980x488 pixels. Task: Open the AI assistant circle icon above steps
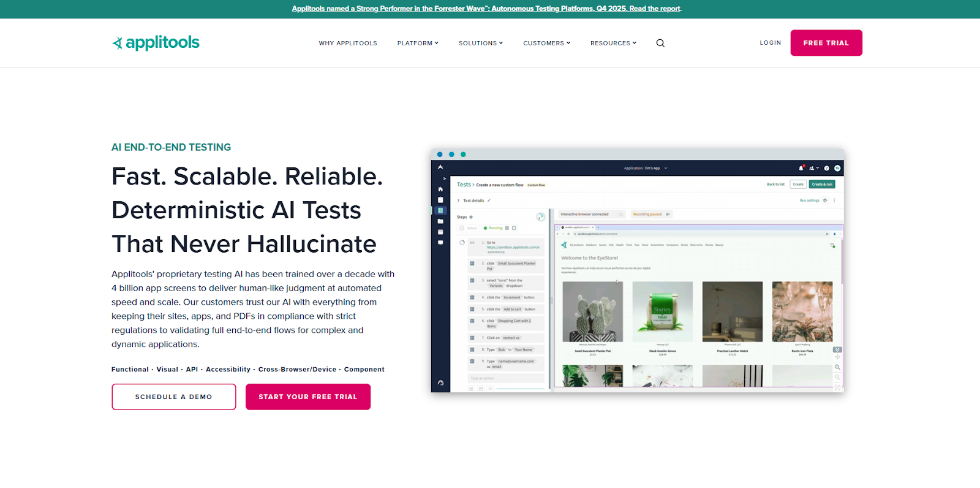pyautogui.click(x=540, y=217)
